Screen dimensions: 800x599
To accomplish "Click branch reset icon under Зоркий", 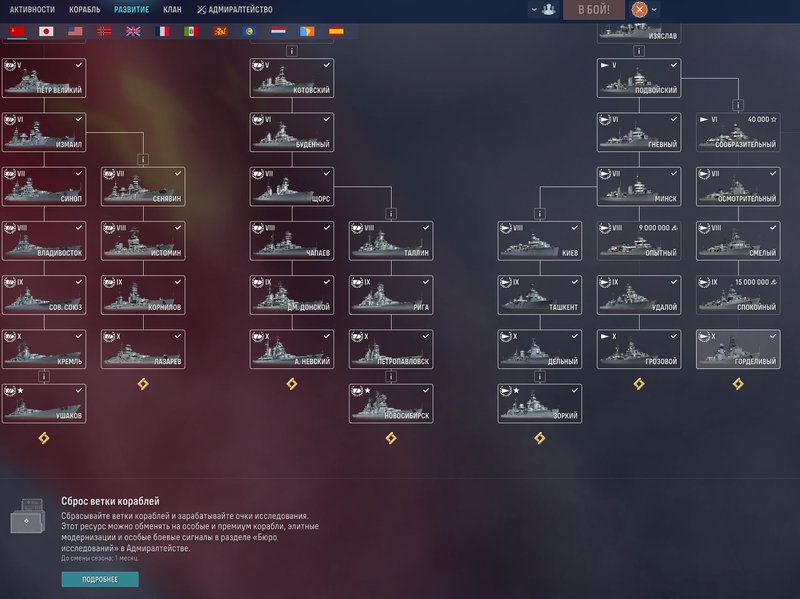I will click(540, 438).
